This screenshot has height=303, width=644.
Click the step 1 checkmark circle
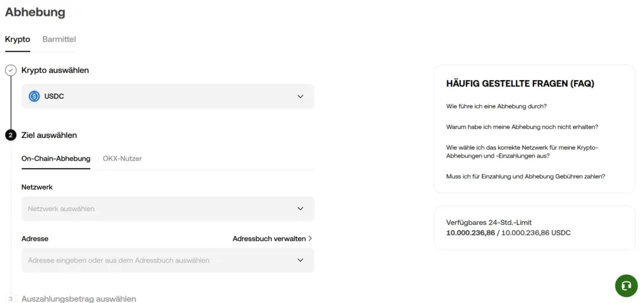11,70
